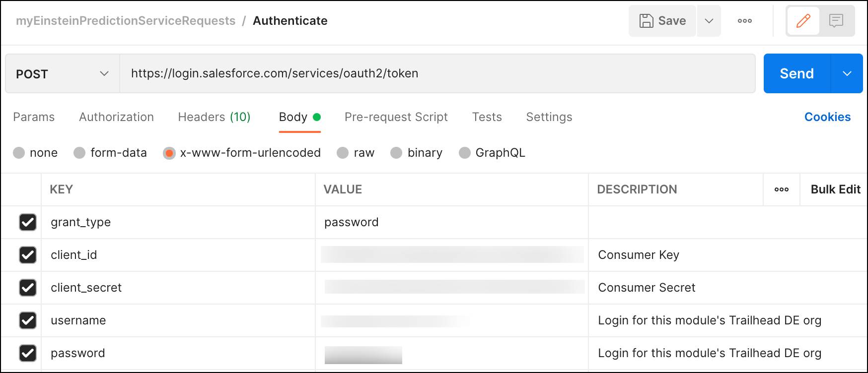
Task: Uncheck the client_secret row checkbox
Action: click(x=28, y=288)
